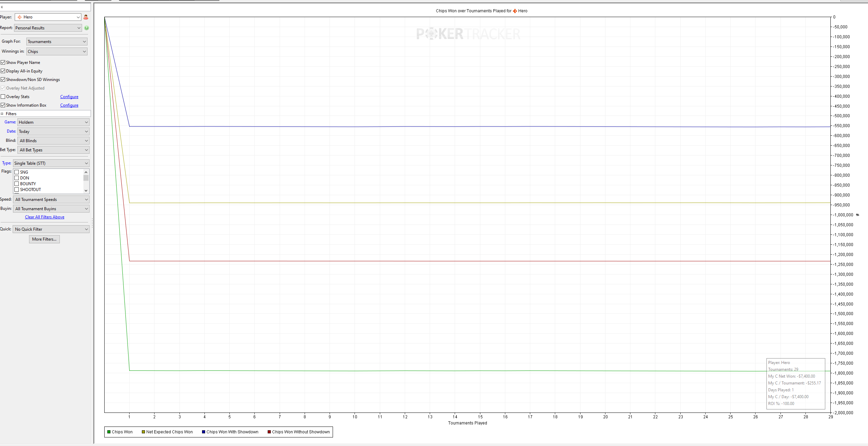Click Clear All Filters Above link
868x446 pixels.
pos(44,217)
